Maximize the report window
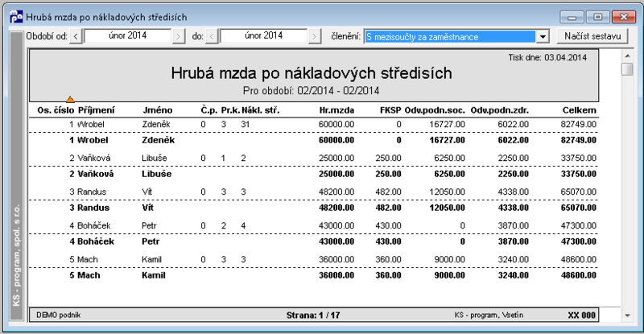The image size is (644, 334). pyautogui.click(x=598, y=17)
